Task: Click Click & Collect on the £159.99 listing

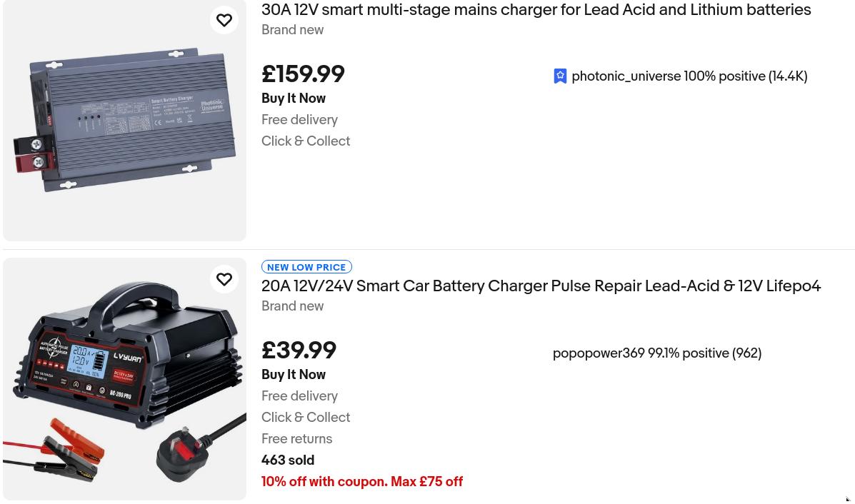Action: [x=306, y=141]
